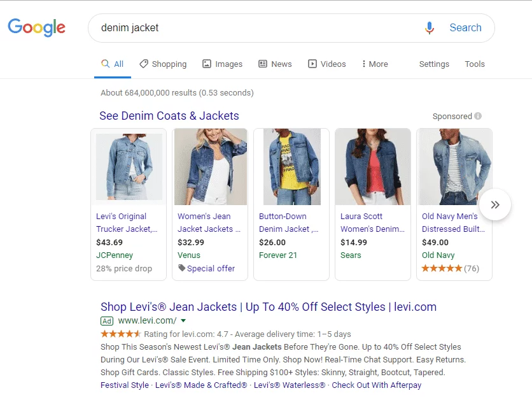
Task: Click the 28% price drop label
Action: 124,269
